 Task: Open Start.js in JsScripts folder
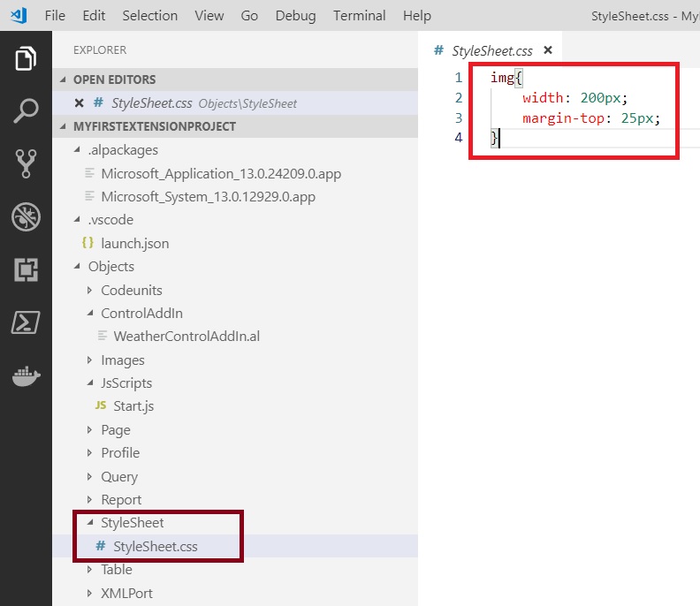133,406
